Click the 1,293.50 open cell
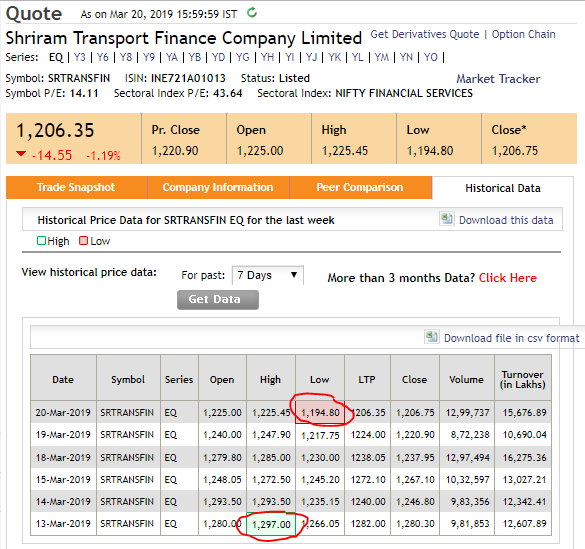585x549 pixels. (222, 502)
